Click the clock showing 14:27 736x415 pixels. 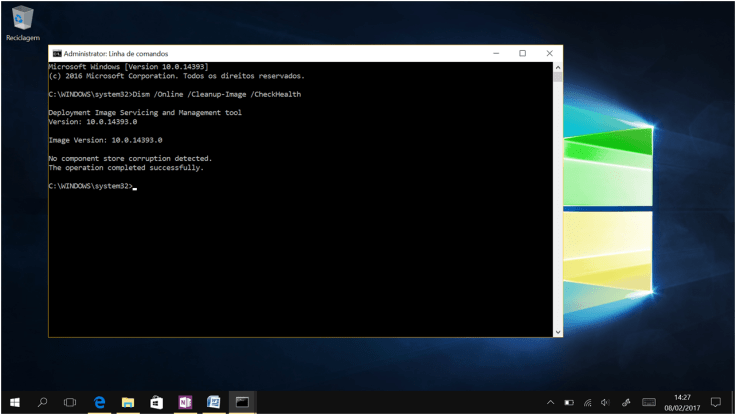click(682, 402)
